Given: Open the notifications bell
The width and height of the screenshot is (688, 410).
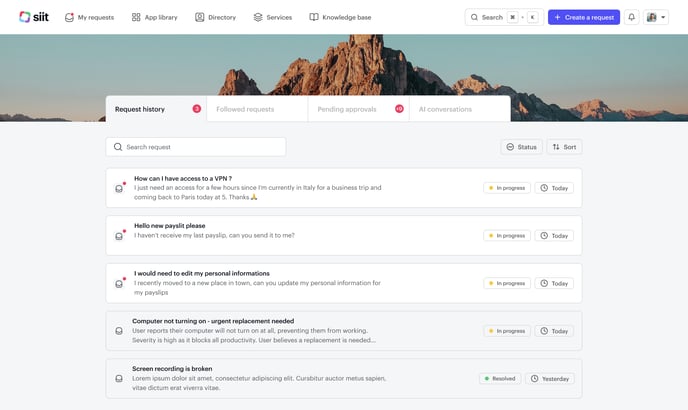Looking at the screenshot, I should click(x=632, y=17).
